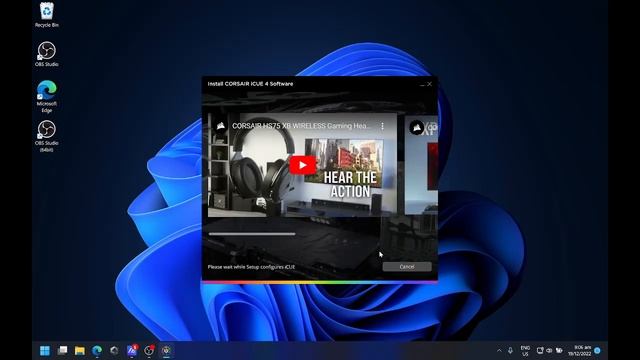Select the Microsoft Edge desktop shortcut
This screenshot has width=640, height=360.
pyautogui.click(x=47, y=97)
